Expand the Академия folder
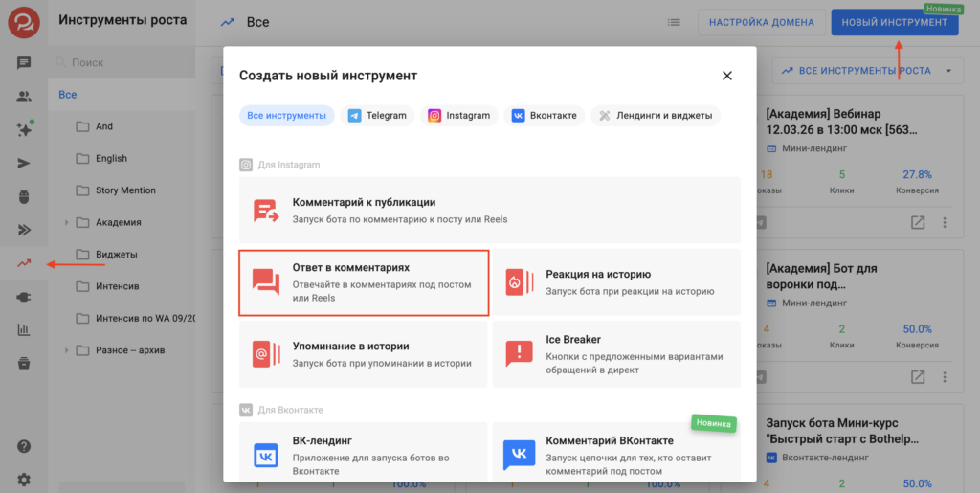This screenshot has width=980, height=493. (67, 222)
